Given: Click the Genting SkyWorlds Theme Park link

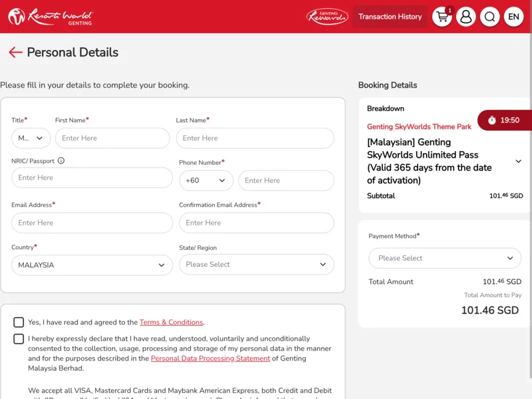Looking at the screenshot, I should [419, 127].
